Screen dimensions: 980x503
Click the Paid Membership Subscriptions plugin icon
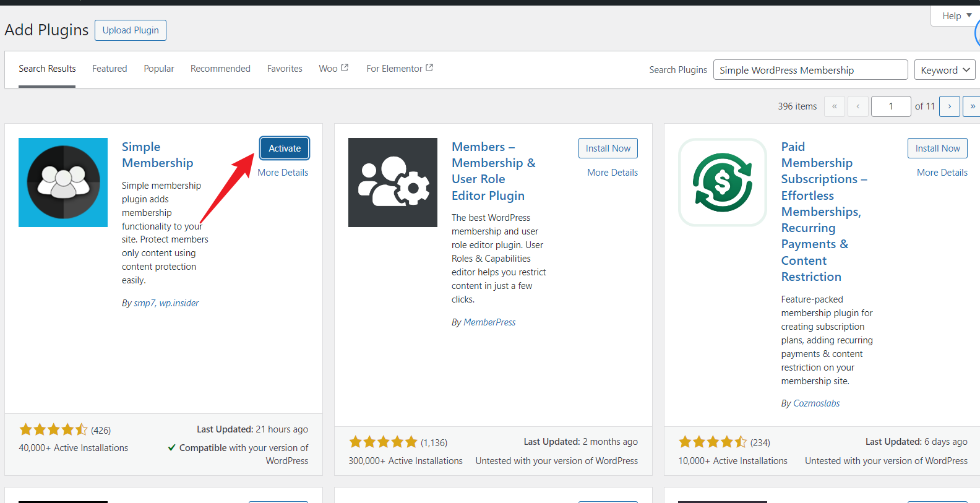[723, 183]
